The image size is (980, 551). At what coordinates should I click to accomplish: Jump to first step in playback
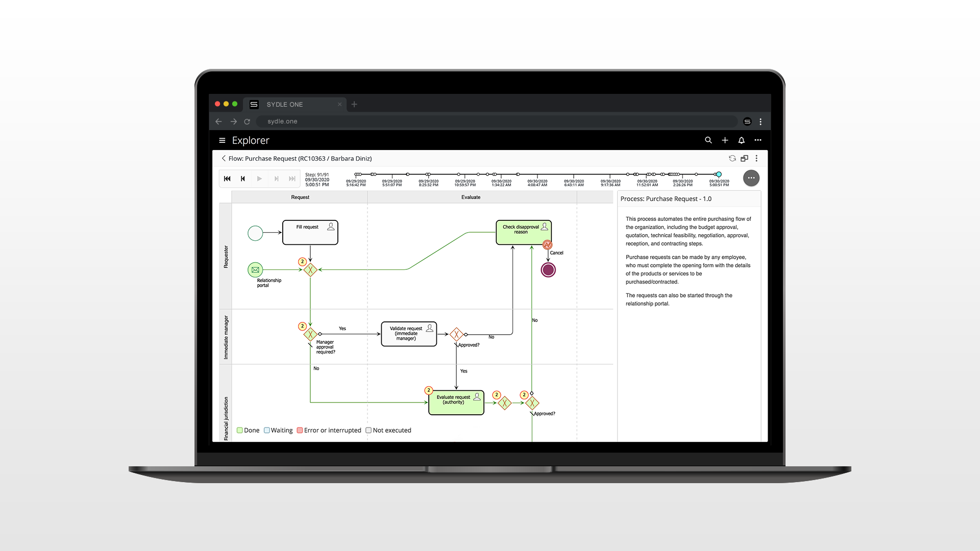click(x=227, y=179)
